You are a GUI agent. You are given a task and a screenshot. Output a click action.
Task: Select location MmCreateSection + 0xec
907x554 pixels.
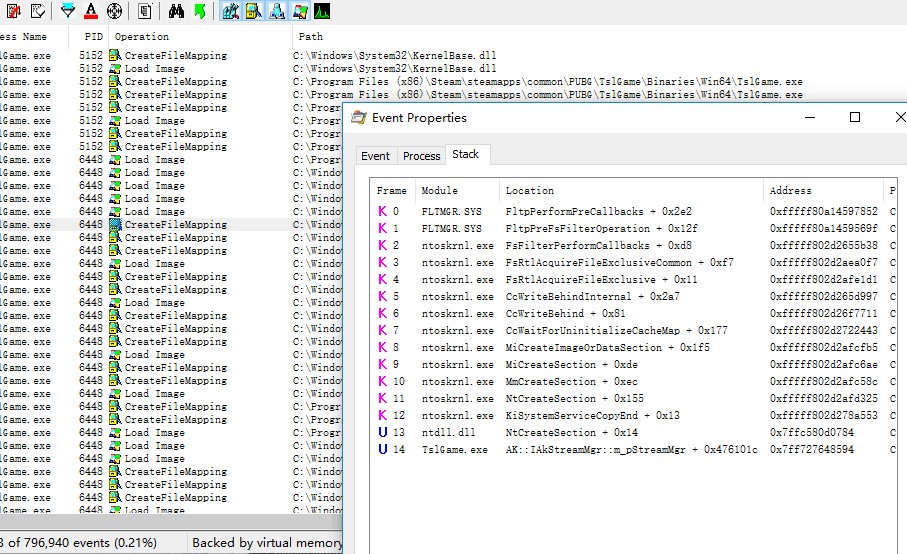click(x=572, y=382)
